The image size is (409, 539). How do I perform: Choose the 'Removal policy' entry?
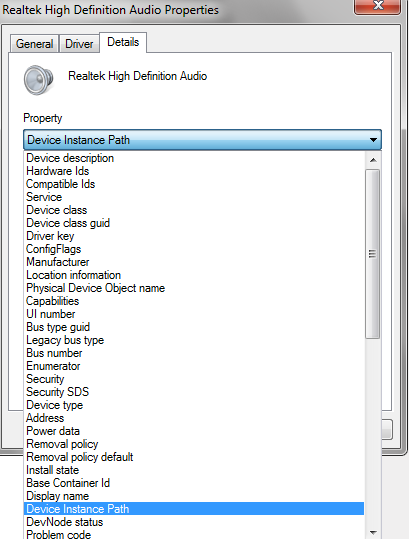click(194, 444)
